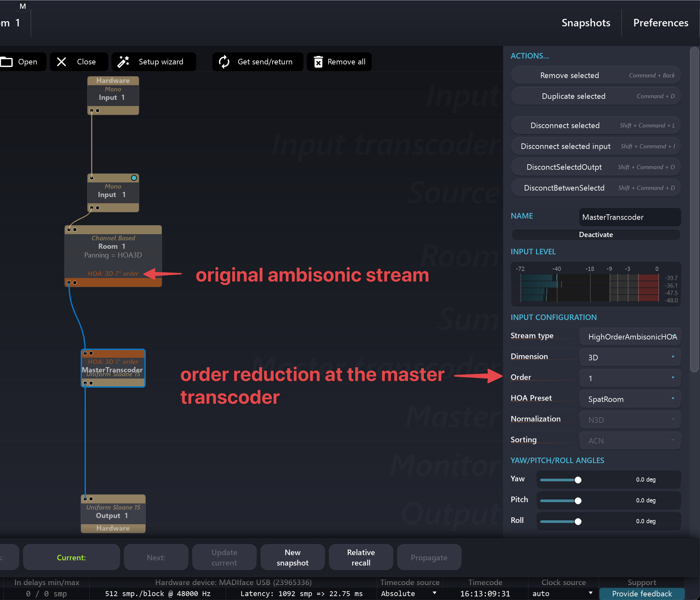Viewport: 700px width, 600px height.
Task: Toggle the Deactivate button for MasterTranscoder
Action: click(595, 234)
